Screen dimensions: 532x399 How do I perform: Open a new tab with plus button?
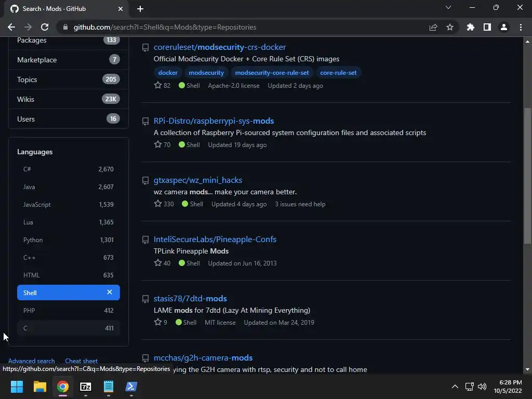point(140,9)
